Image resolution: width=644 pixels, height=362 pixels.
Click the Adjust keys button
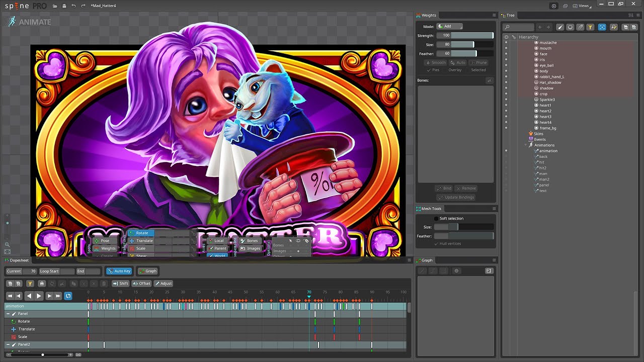coord(164,284)
